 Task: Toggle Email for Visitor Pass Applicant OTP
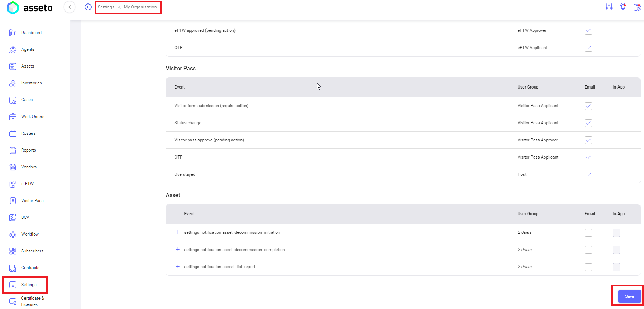point(588,157)
